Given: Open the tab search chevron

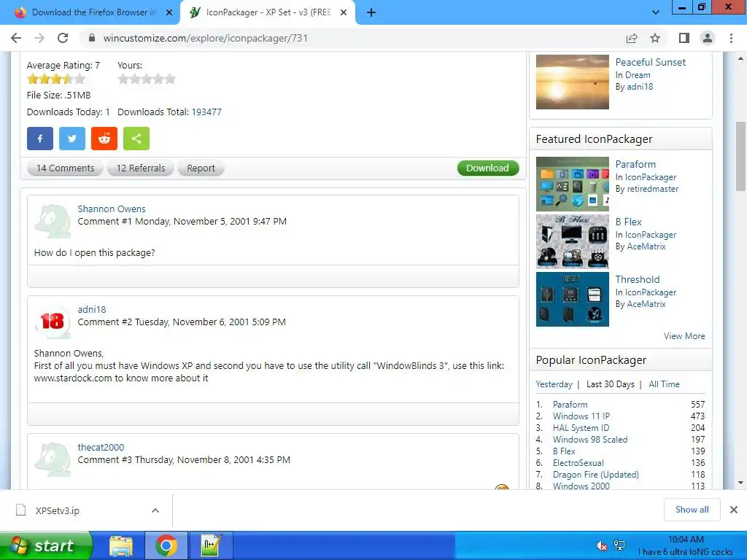Looking at the screenshot, I should click(656, 12).
